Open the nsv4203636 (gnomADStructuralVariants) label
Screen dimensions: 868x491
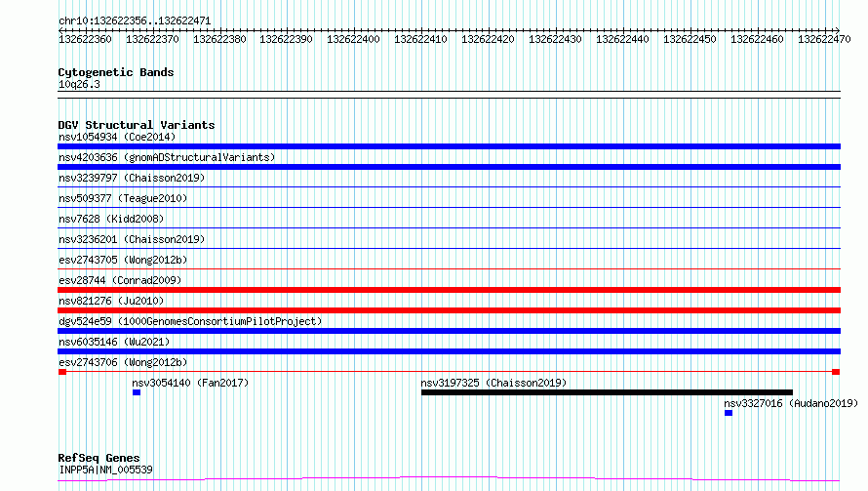167,157
